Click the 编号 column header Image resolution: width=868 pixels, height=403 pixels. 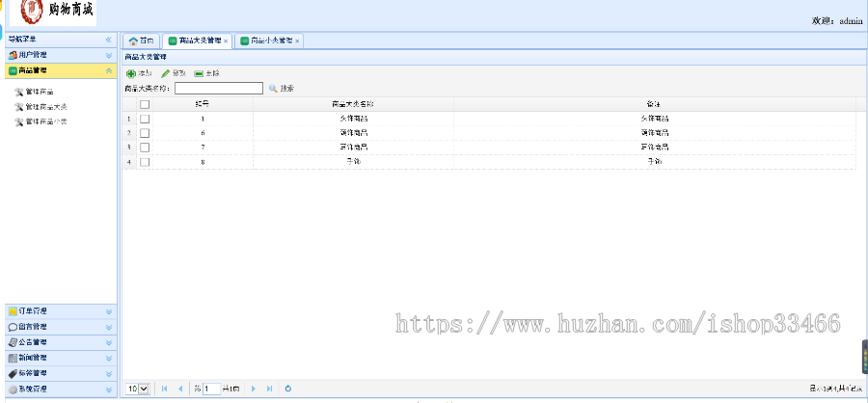pos(203,104)
